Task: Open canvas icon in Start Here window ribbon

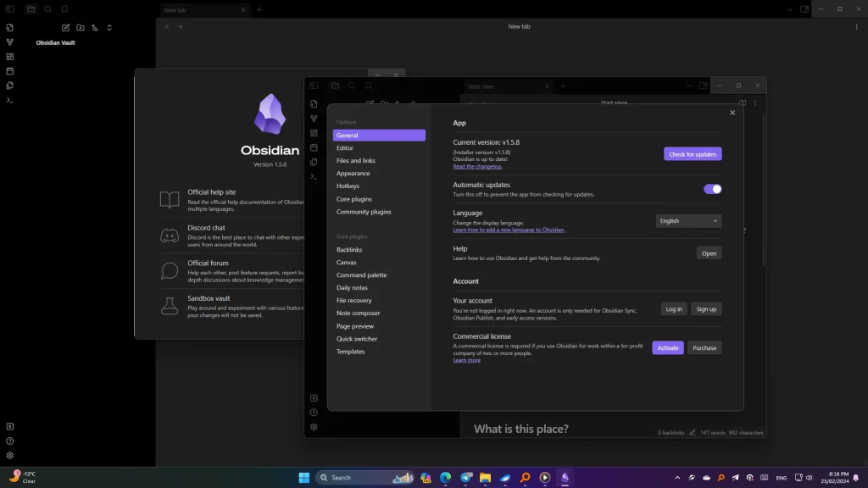Action: click(x=314, y=133)
